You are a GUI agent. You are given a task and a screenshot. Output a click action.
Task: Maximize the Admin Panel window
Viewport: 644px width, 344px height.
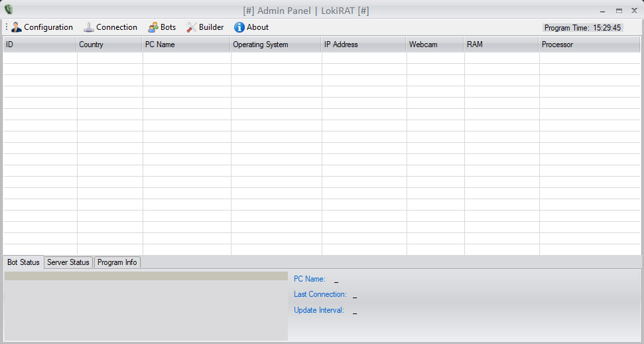click(x=619, y=11)
